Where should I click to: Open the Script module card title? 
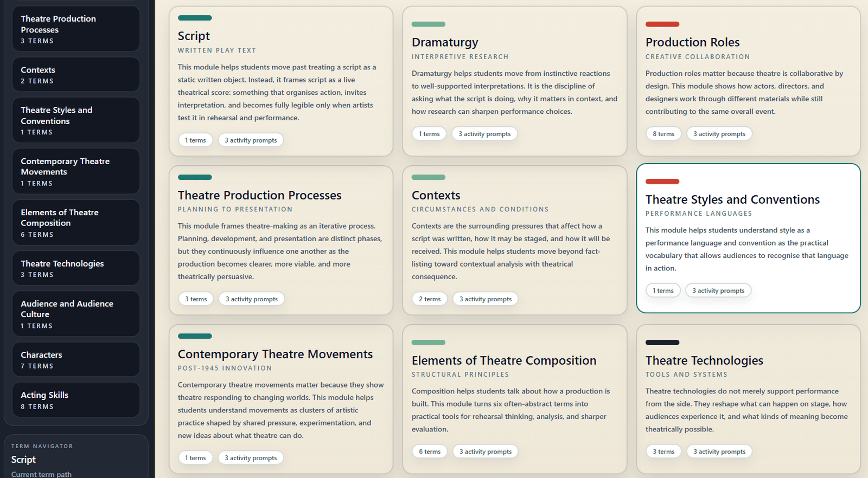pyautogui.click(x=194, y=36)
